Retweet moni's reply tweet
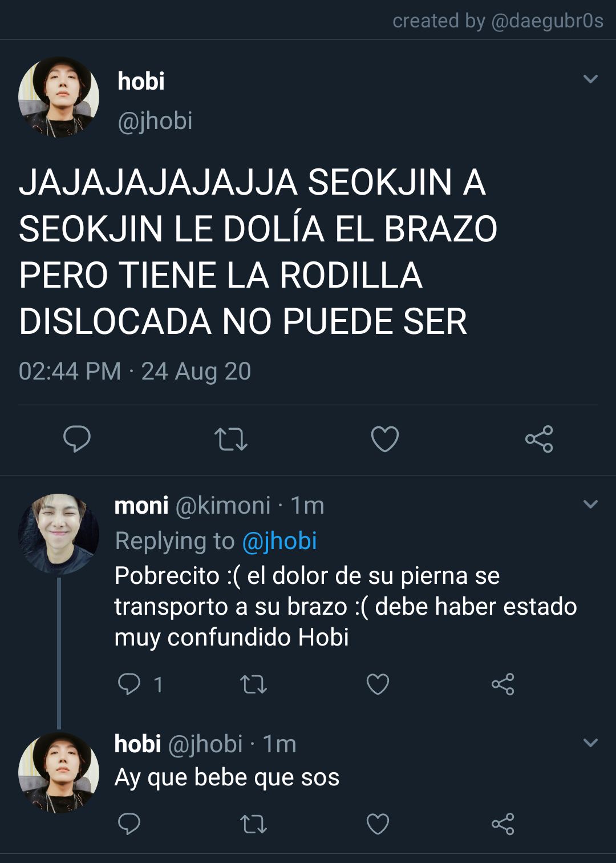This screenshot has height=863, width=616. [x=253, y=684]
